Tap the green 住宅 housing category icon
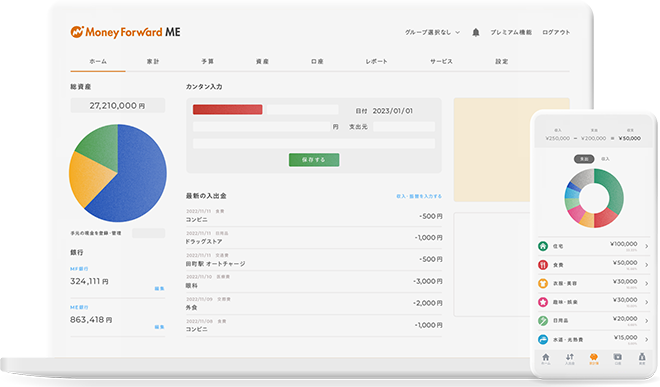660x387 pixels. click(x=543, y=246)
